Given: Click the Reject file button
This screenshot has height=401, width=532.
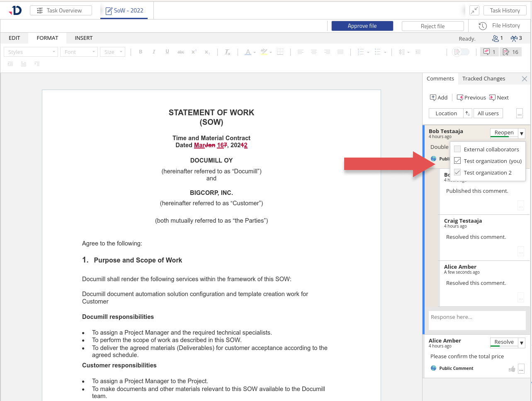Looking at the screenshot, I should click(432, 26).
